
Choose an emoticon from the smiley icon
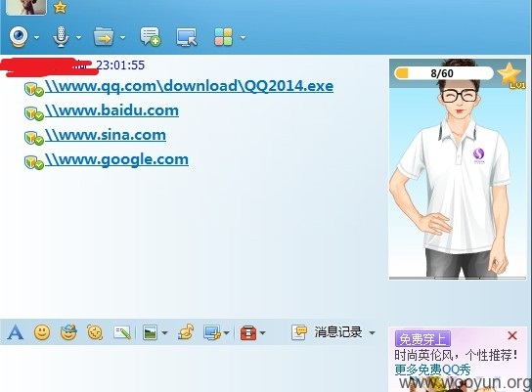click(42, 332)
